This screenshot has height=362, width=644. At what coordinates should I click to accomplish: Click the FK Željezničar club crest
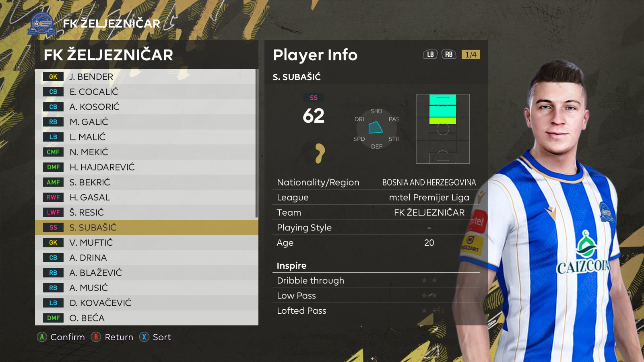coord(42,24)
